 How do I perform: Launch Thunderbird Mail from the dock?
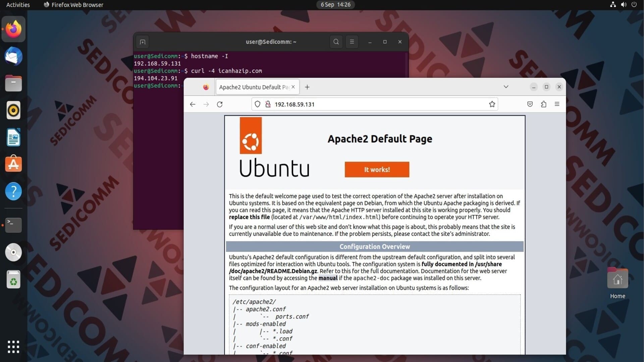13,56
